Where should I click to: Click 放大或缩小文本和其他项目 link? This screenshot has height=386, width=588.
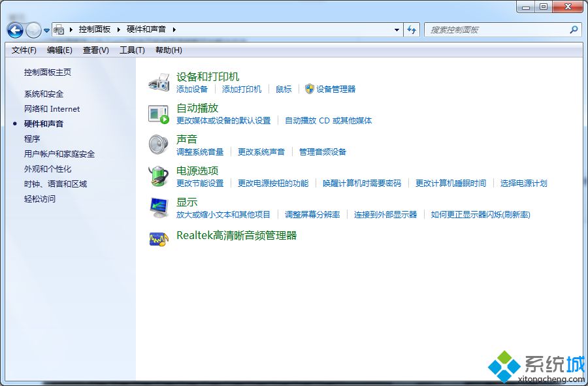pyautogui.click(x=223, y=214)
